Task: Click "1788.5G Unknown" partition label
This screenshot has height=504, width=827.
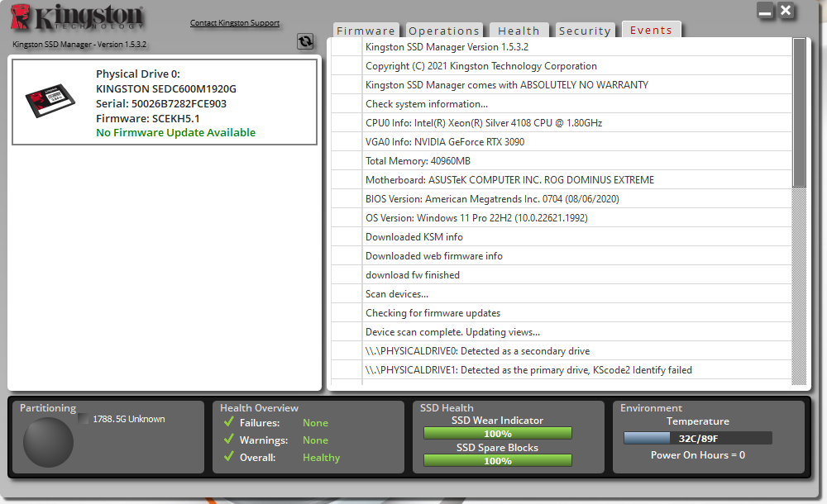Action: 129,419
